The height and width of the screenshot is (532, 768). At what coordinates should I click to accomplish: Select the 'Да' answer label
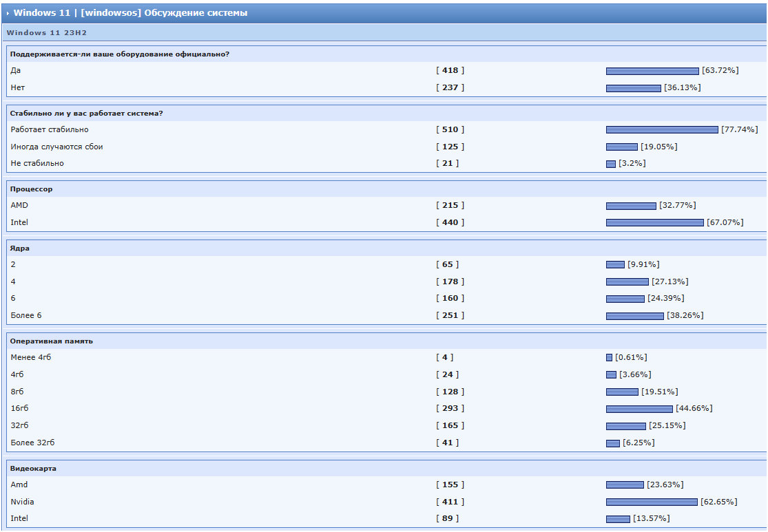pyautogui.click(x=16, y=70)
